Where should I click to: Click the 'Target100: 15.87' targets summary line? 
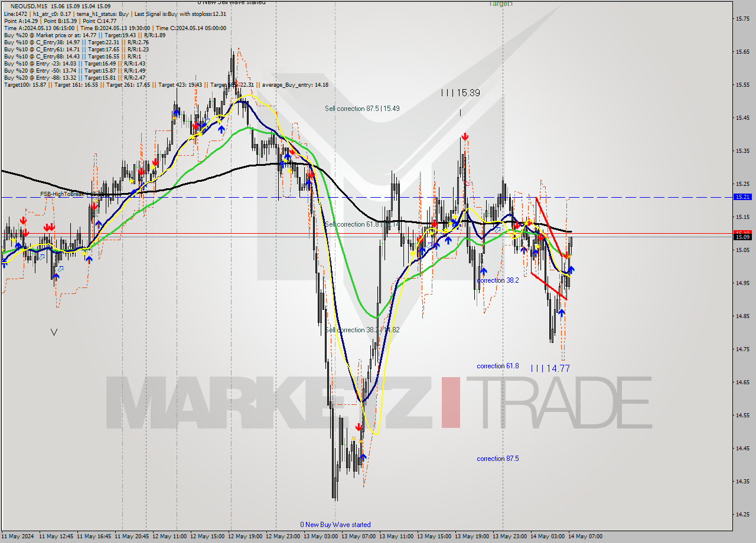(x=166, y=84)
